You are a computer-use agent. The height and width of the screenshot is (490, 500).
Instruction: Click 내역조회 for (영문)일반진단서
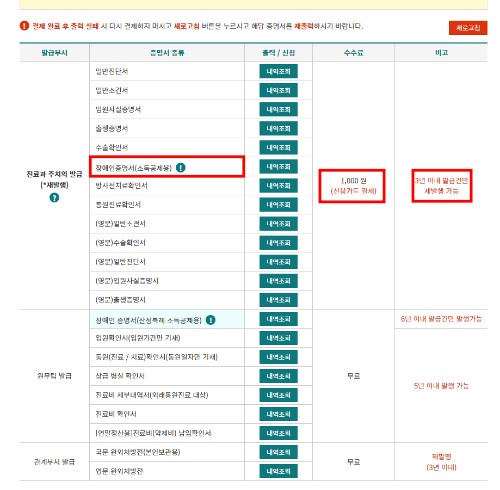click(x=278, y=262)
